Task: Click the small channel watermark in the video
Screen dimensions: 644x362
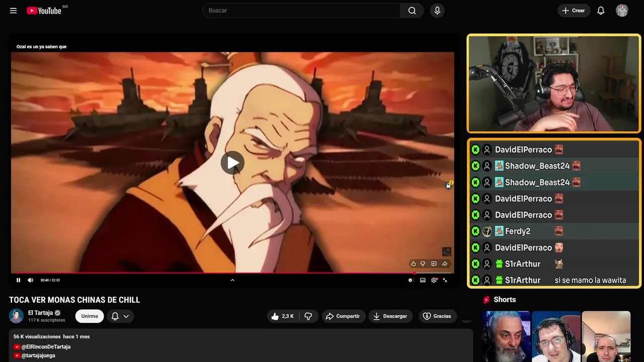Action: (446, 251)
